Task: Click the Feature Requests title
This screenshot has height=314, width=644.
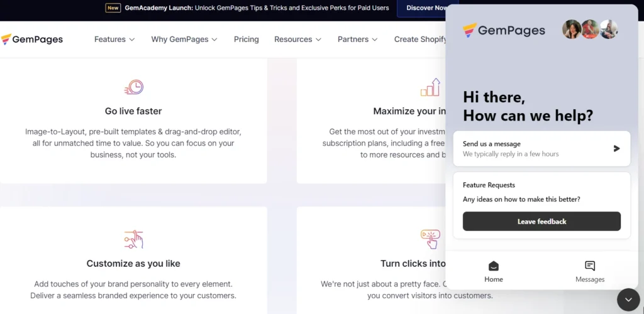Action: 489,185
